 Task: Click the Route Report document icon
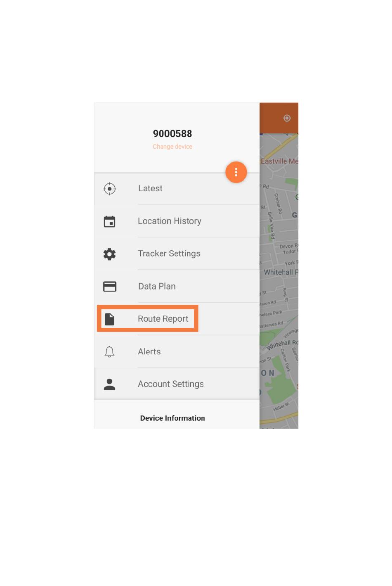(x=109, y=319)
